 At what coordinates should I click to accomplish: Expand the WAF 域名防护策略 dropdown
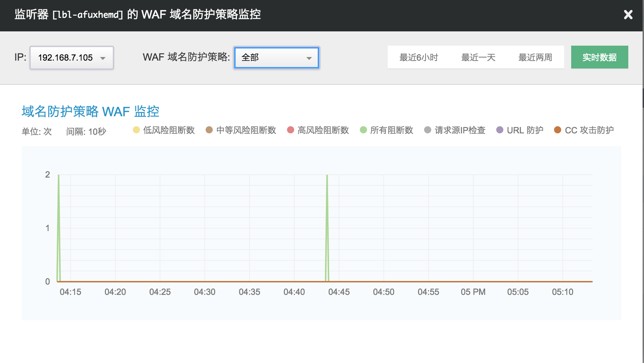[x=276, y=58]
